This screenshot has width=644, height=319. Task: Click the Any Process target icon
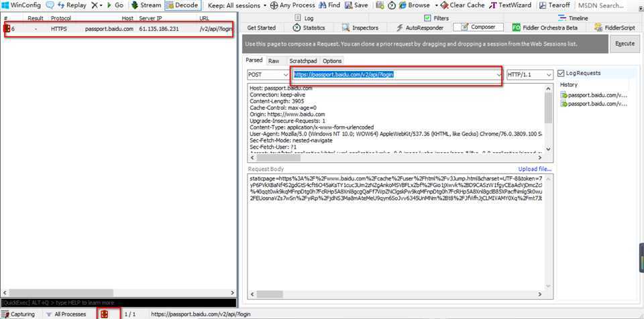(274, 5)
